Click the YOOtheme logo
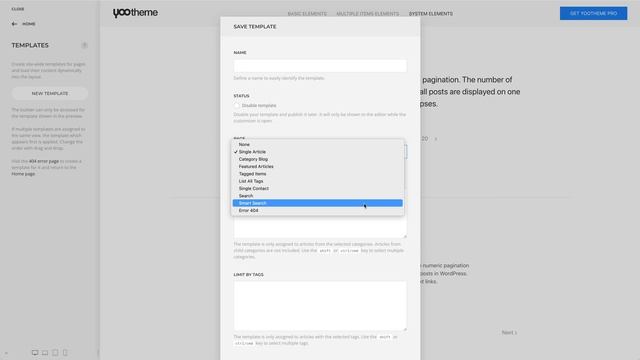This screenshot has height=360, width=640. tap(135, 13)
